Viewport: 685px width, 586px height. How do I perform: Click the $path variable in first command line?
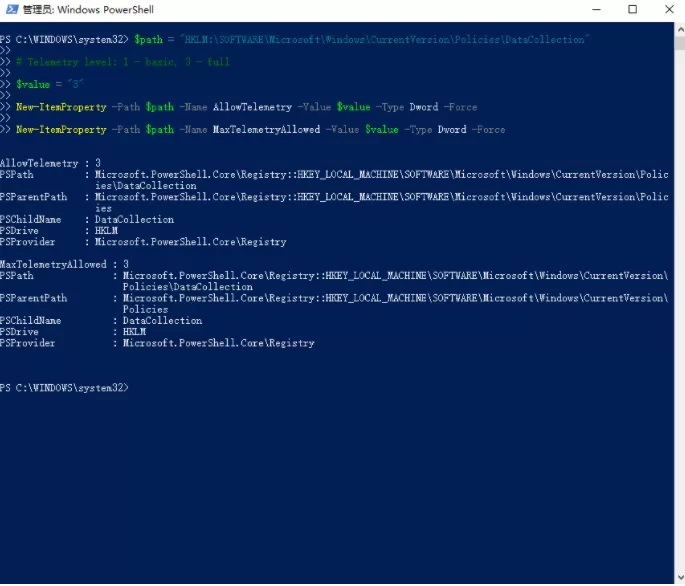point(149,40)
